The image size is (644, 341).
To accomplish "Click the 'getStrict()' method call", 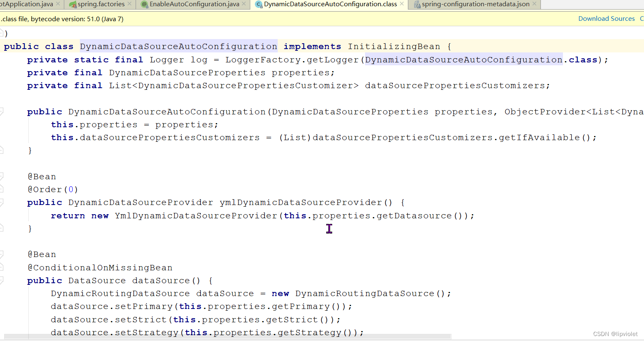I will coord(298,320).
